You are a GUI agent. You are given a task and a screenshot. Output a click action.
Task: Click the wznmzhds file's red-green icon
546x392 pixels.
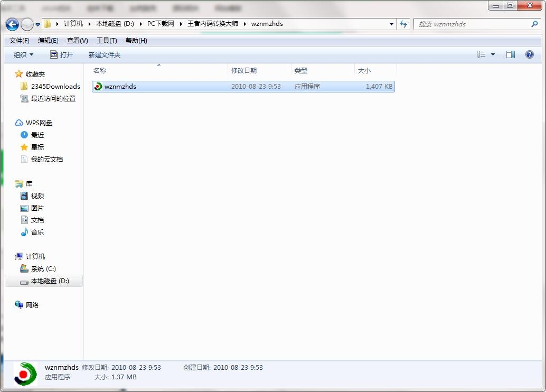[x=98, y=86]
